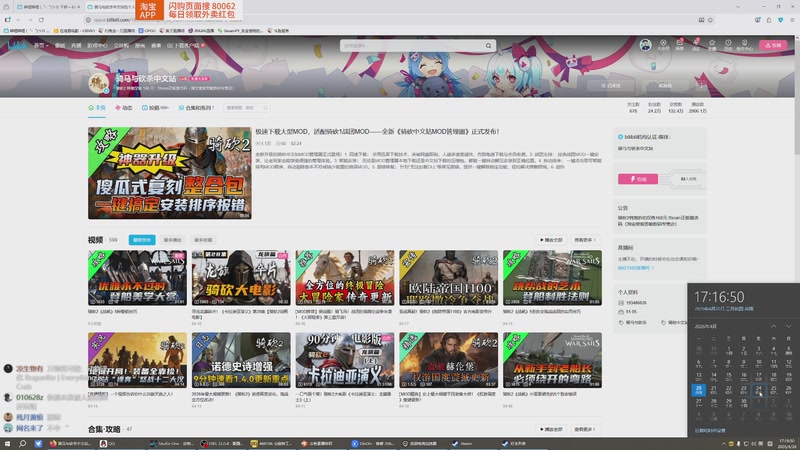Open the 欧陆帝国1100 video thumbnail
800x450 pixels.
tap(448, 278)
